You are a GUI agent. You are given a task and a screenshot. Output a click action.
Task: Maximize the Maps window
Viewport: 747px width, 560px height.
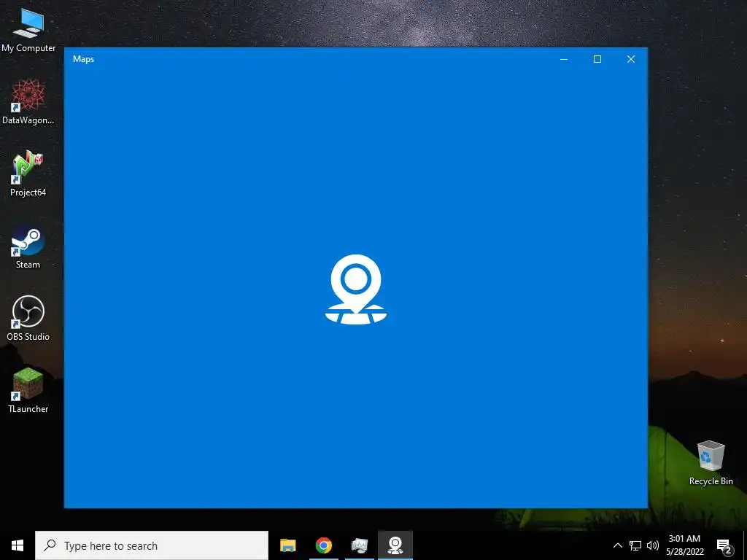597,59
